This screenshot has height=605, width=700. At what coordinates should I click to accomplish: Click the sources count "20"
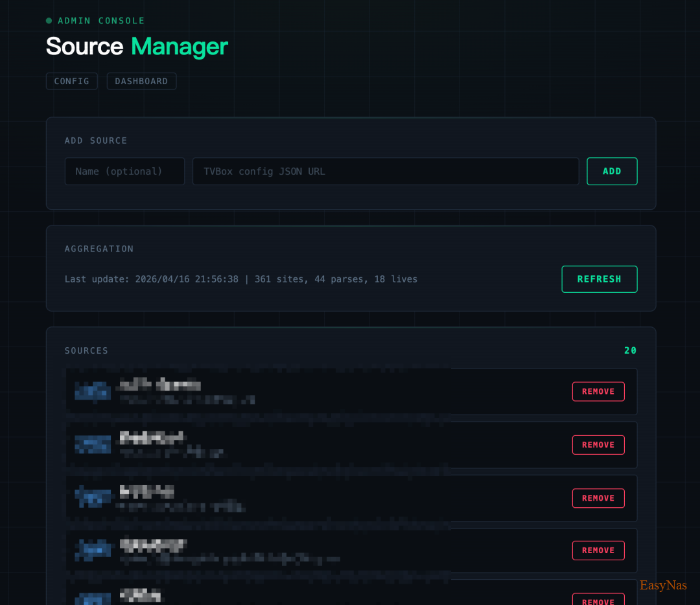tap(631, 350)
